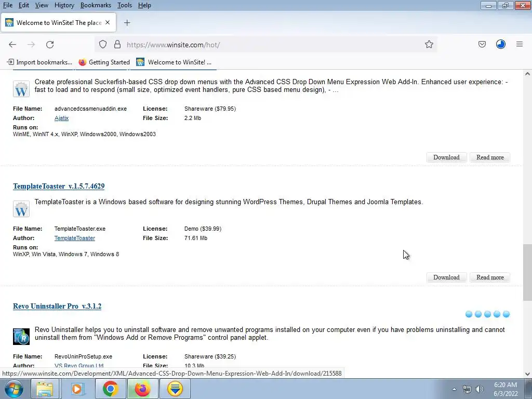
Task: Open the network tray icon
Action: point(467,389)
